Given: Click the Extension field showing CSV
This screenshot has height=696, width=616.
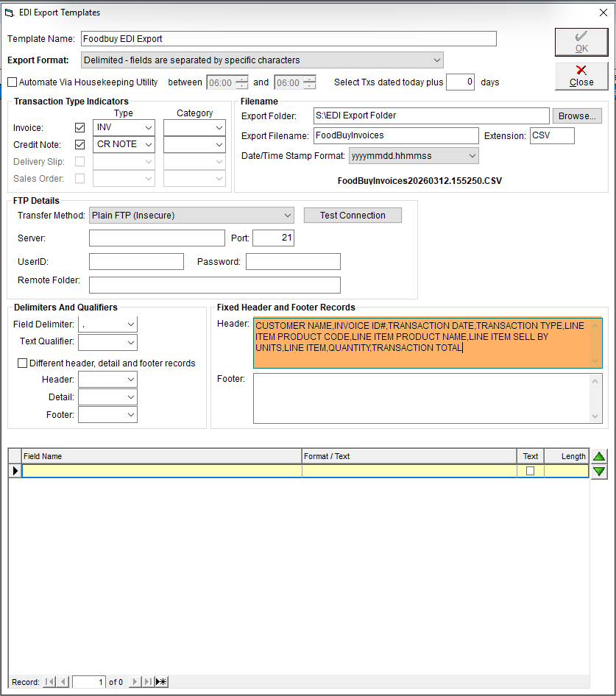Looking at the screenshot, I should tap(552, 135).
